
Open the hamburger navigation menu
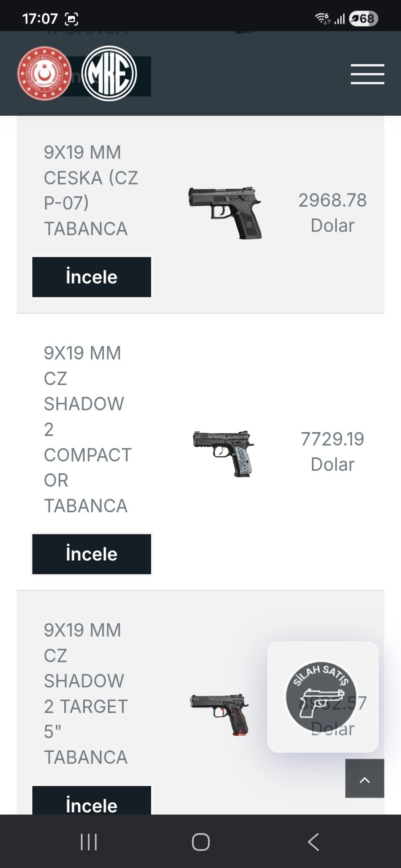point(367,74)
